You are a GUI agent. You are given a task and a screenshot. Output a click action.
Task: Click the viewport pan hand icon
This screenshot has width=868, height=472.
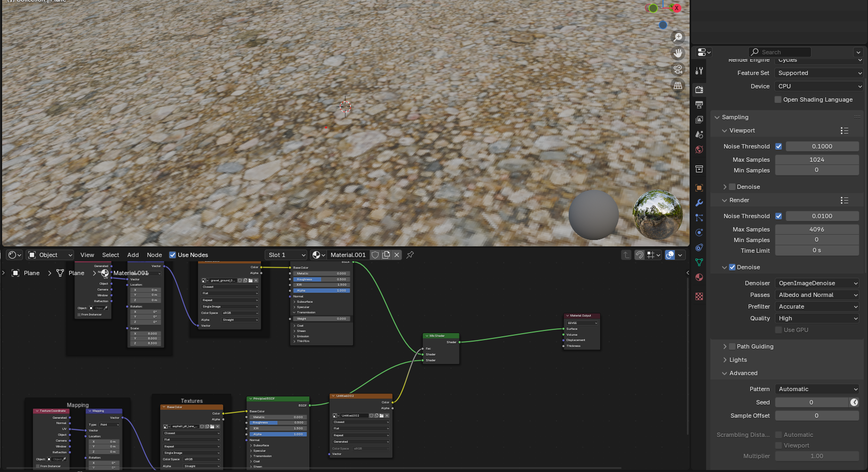678,53
